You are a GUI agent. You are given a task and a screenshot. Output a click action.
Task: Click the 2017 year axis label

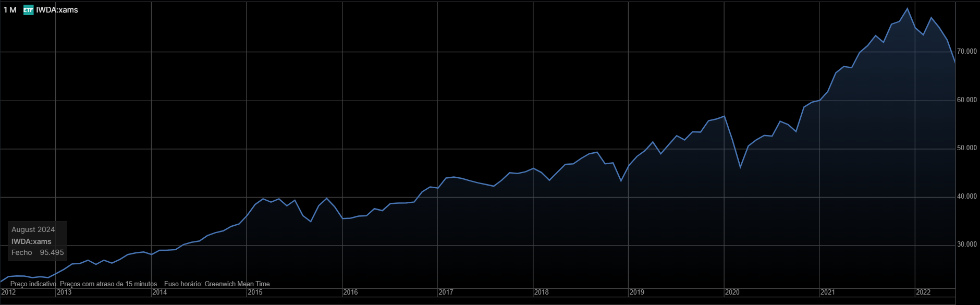point(446,292)
